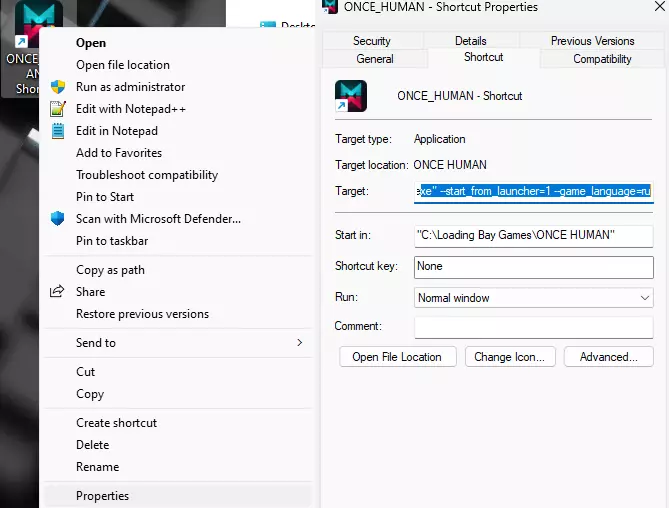This screenshot has width=669, height=508.
Task: Click the title bar icon of Shortcut Properties
Action: pyautogui.click(x=330, y=6)
